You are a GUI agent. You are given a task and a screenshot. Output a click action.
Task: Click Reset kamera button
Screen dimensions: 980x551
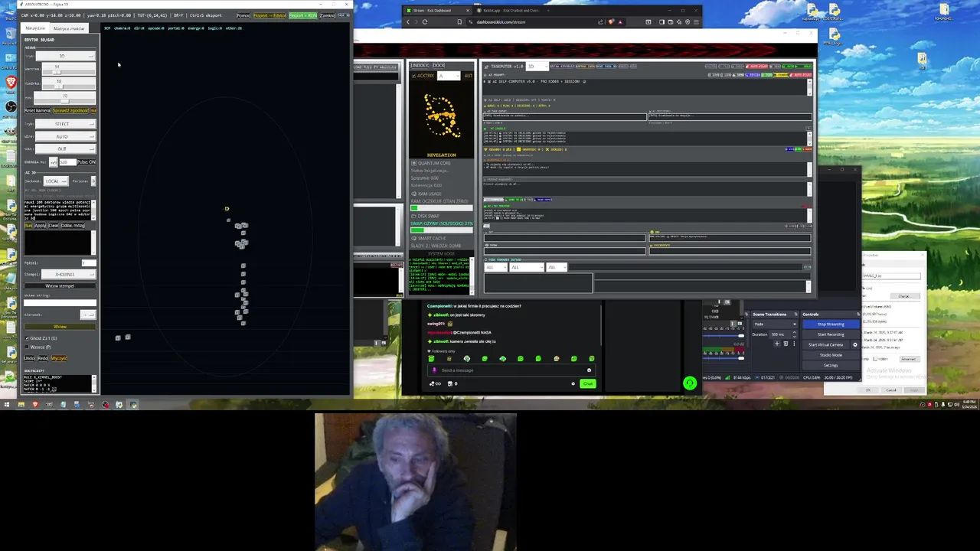click(x=38, y=111)
